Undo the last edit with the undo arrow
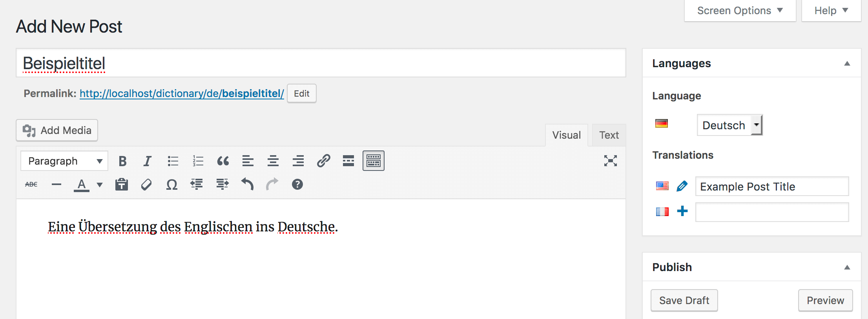The height and width of the screenshot is (319, 868). pos(247,184)
